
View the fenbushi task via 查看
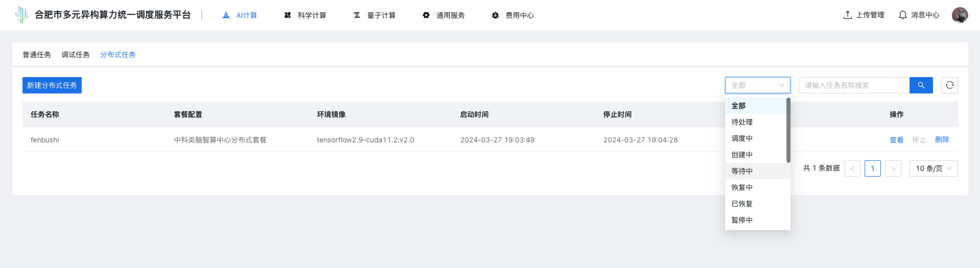tap(896, 140)
